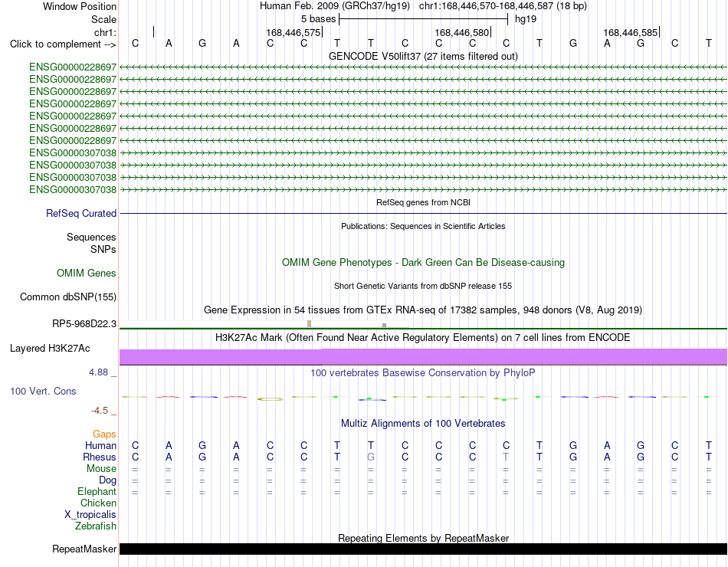Screen dimensions: 728x567
Task: Open 'Short Genetic Variants from dbSNP release 155'
Action: coord(423,286)
